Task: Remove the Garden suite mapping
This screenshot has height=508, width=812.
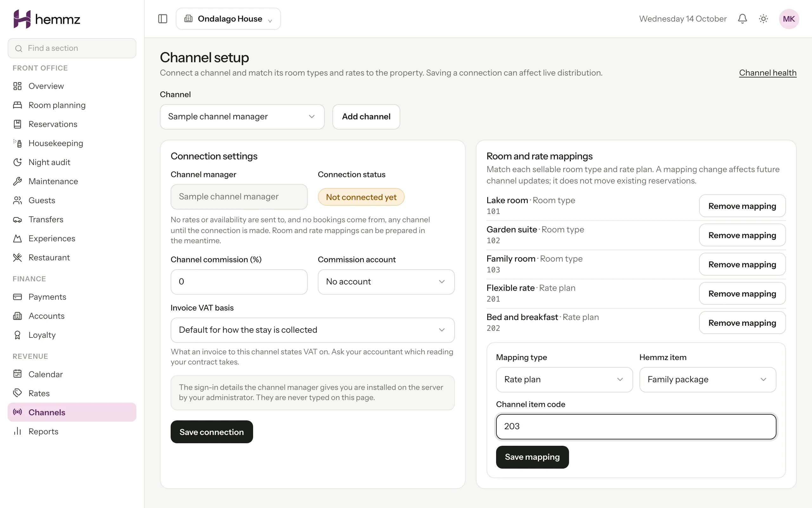Action: (x=742, y=235)
